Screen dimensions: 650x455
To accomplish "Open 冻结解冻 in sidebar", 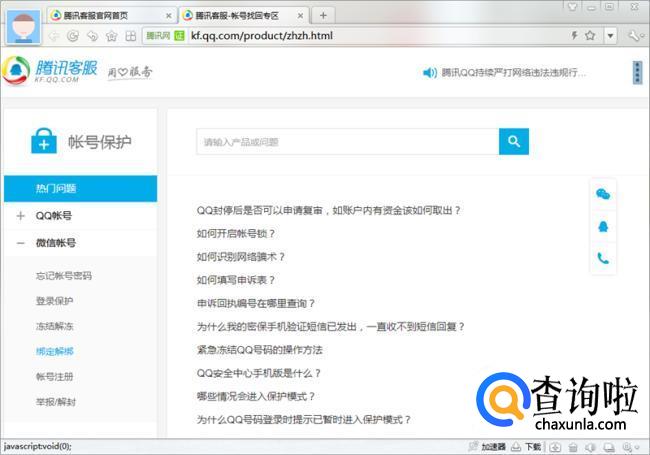I will (54, 326).
